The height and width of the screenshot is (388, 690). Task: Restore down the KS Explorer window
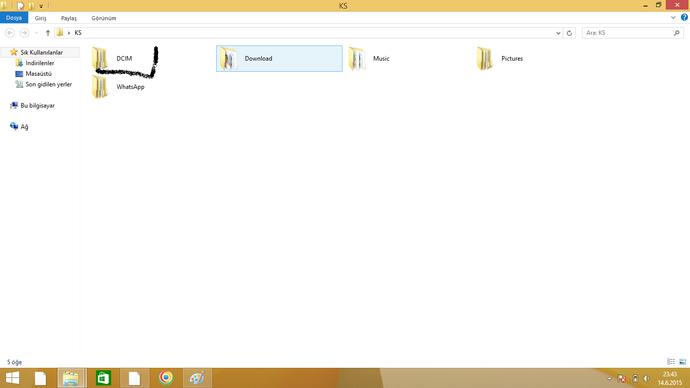tap(659, 5)
